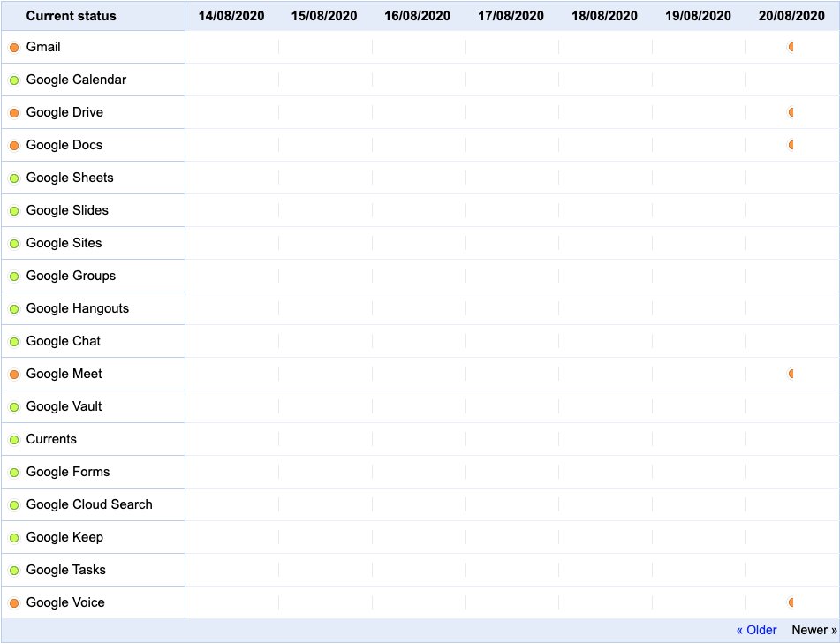Viewport: 840px width, 644px height.
Task: Click the green status dot beside Google Groups
Action: click(x=14, y=277)
